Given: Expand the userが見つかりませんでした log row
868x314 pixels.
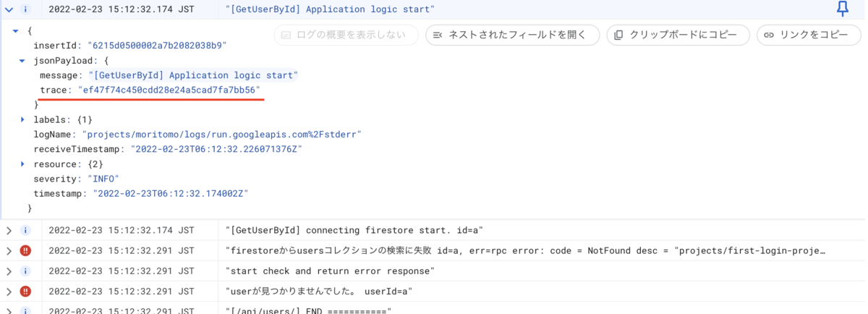Looking at the screenshot, I should (9, 292).
